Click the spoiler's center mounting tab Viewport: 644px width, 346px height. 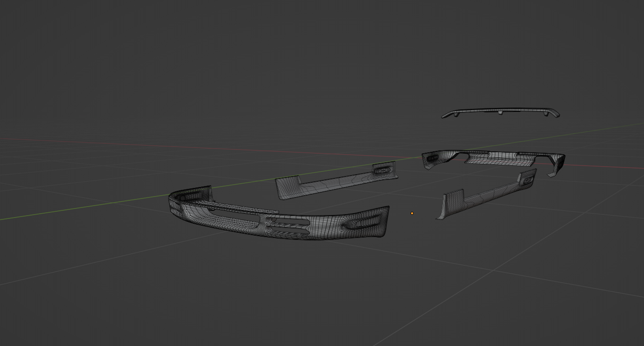(500, 113)
